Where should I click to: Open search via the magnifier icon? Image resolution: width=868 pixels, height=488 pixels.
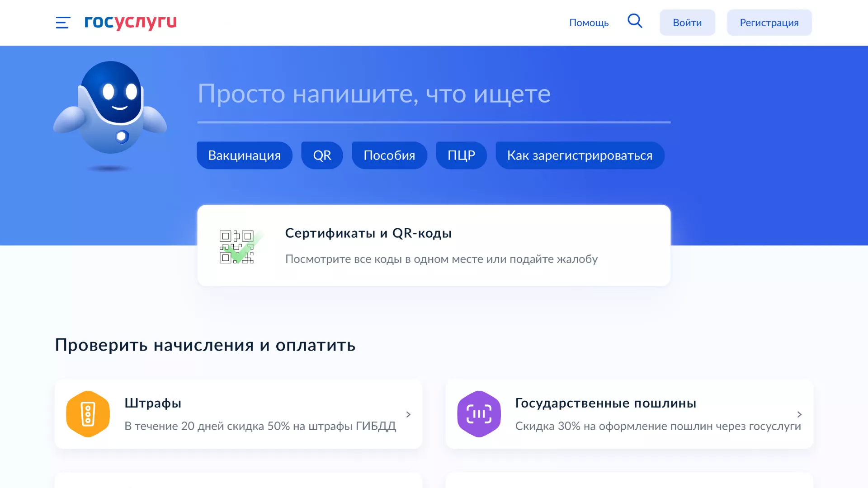(635, 21)
